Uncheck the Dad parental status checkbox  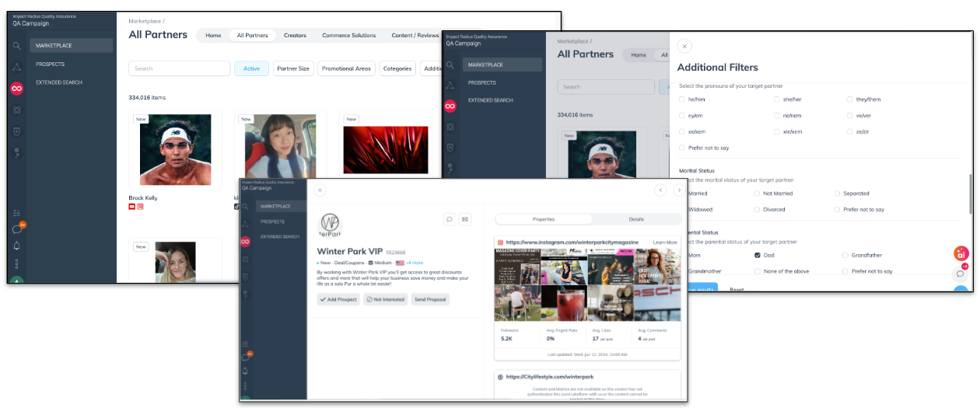click(758, 255)
